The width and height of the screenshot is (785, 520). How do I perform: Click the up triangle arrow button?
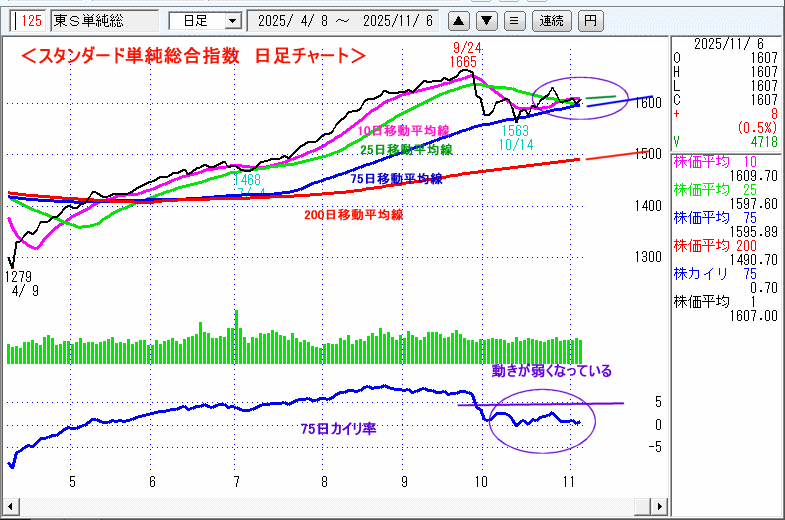click(x=457, y=20)
